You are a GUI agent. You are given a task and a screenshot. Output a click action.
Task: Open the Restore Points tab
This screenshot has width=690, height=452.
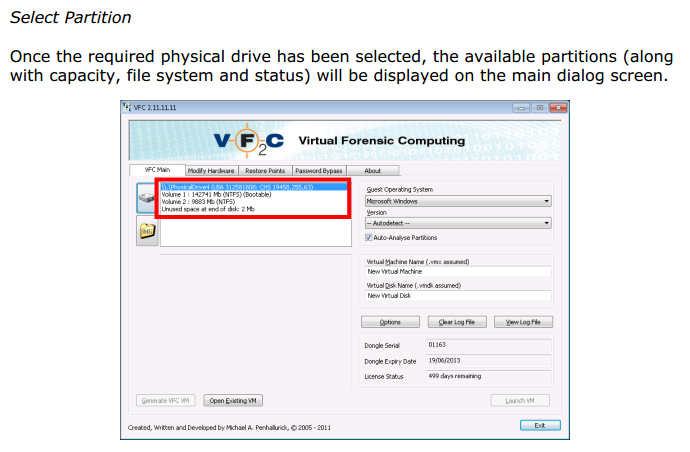[265, 171]
